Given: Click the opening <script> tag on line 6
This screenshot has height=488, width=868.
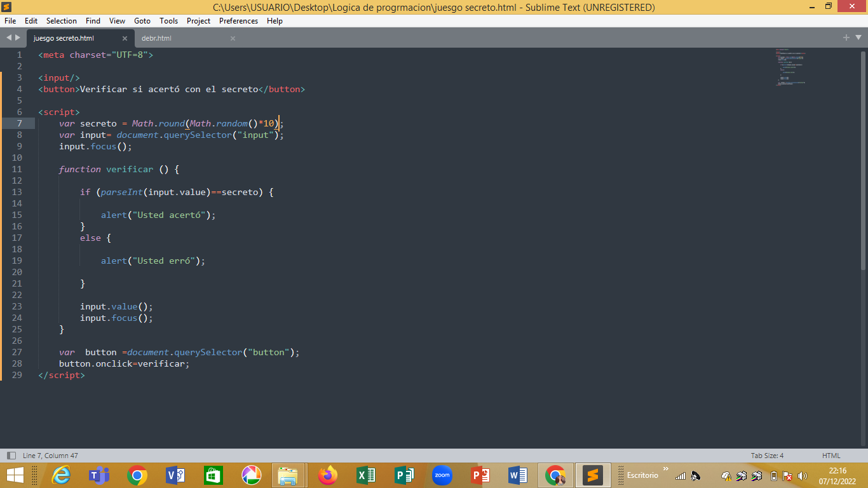Looking at the screenshot, I should pyautogui.click(x=59, y=112).
